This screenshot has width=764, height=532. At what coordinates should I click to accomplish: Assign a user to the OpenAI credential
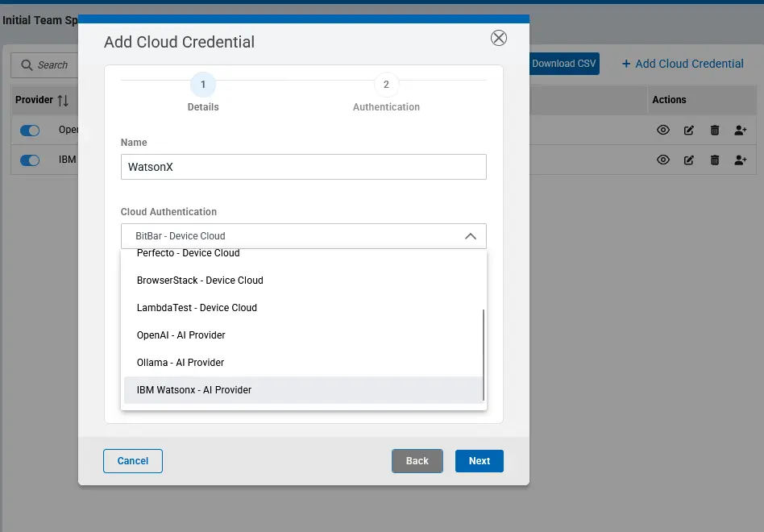[740, 130]
